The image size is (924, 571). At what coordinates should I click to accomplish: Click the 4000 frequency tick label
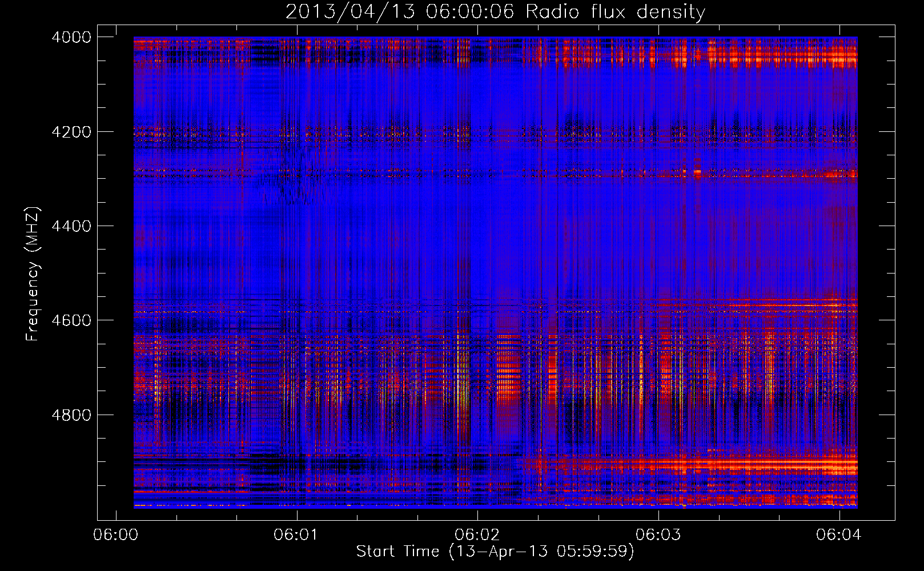pos(71,37)
